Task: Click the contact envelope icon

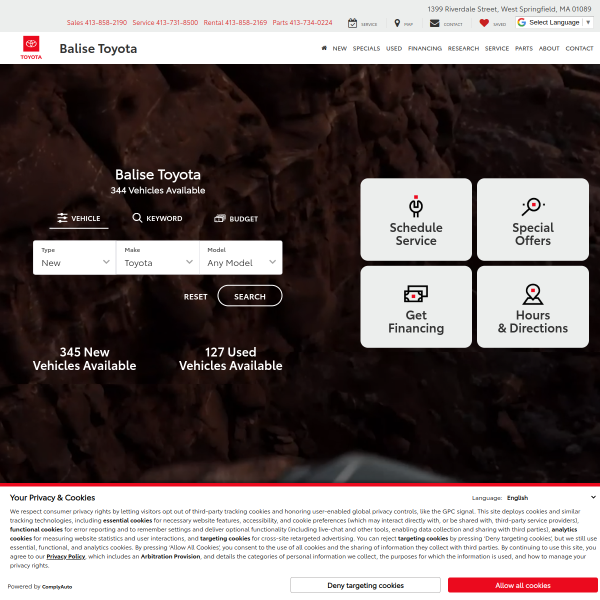Action: pos(434,23)
